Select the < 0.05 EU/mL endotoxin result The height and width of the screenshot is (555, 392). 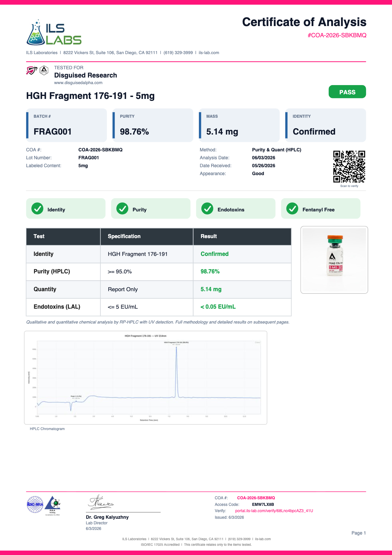coord(218,307)
